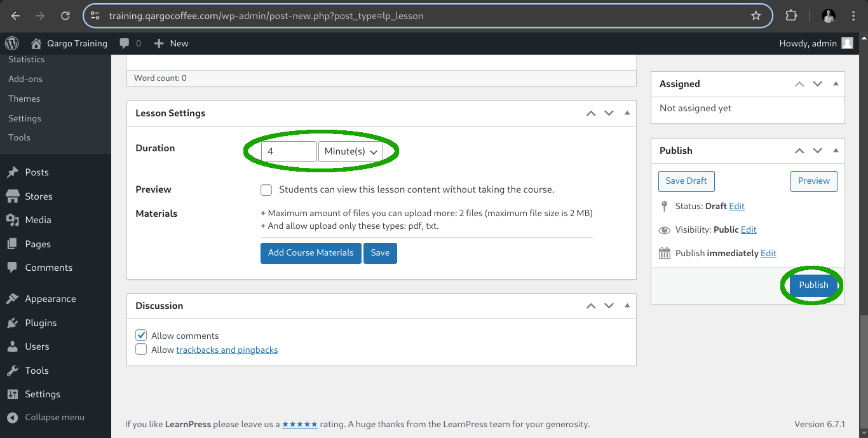
Task: Open Themes submenu item
Action: (24, 99)
